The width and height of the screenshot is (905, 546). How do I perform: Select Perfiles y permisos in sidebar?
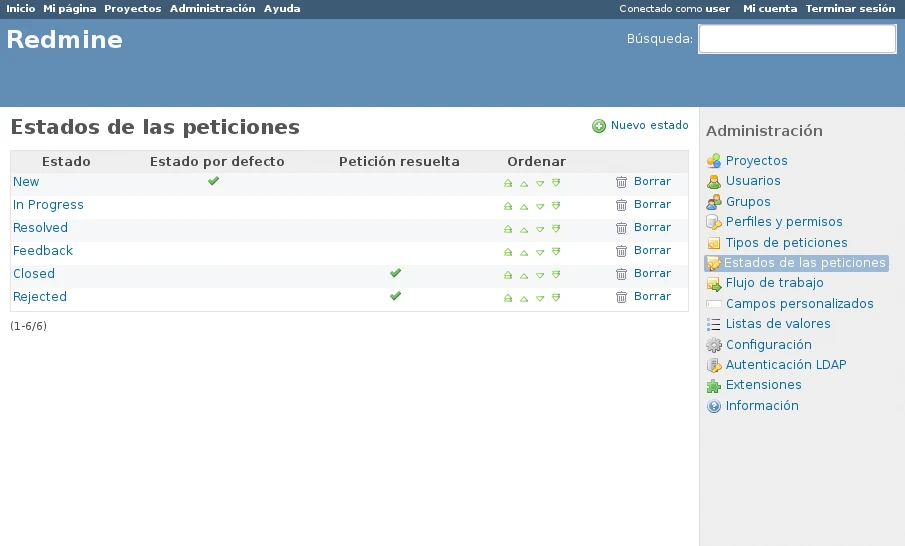[x=784, y=222]
